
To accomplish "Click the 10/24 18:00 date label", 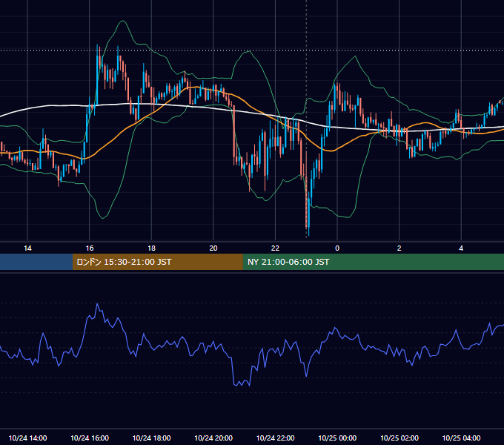I will 151,438.
